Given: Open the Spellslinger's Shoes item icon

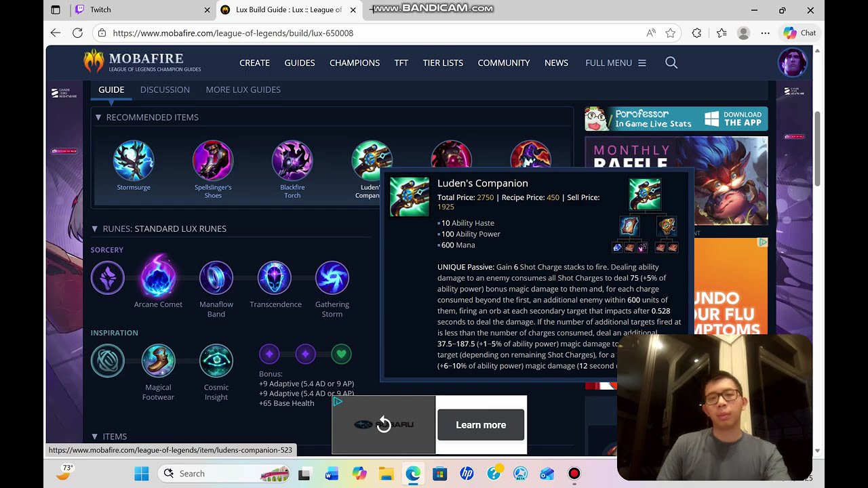Looking at the screenshot, I should (x=213, y=161).
